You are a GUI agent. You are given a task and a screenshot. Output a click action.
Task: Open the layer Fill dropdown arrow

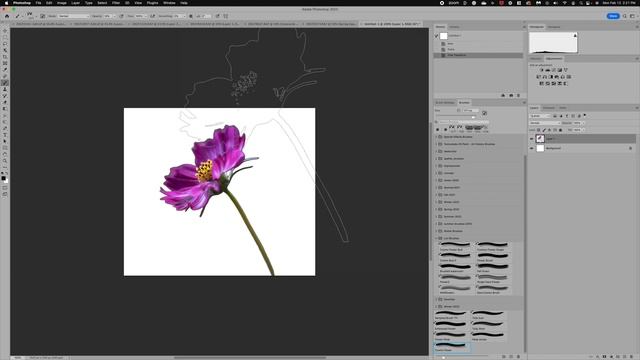click(583, 130)
